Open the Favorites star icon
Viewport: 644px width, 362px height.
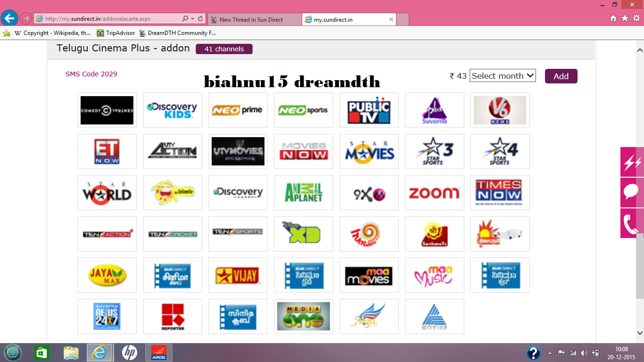625,18
